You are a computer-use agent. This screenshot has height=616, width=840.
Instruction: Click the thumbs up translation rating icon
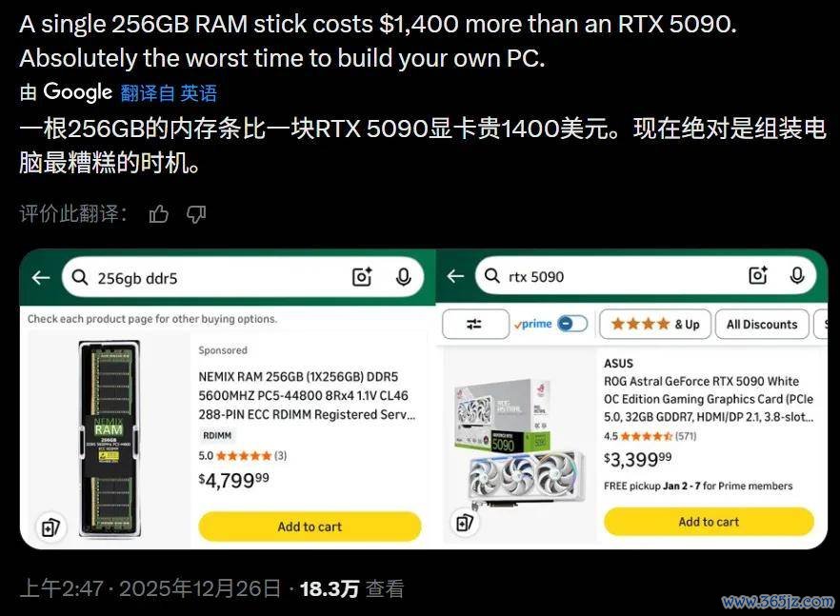pyautogui.click(x=158, y=214)
